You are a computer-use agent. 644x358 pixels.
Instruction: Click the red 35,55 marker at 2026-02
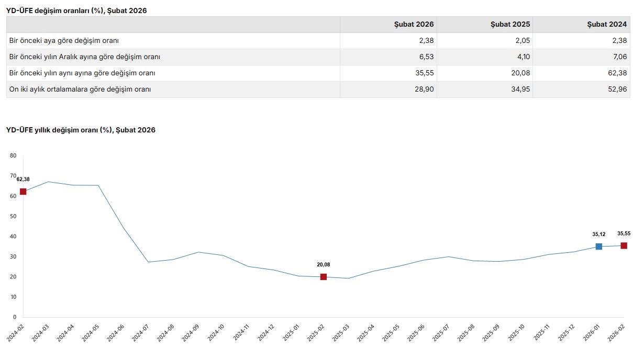click(624, 245)
